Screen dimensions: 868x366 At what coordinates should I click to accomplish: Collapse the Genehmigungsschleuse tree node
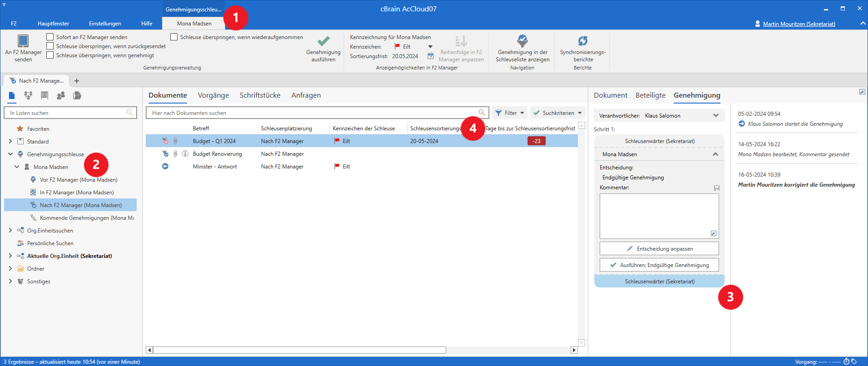(10, 154)
